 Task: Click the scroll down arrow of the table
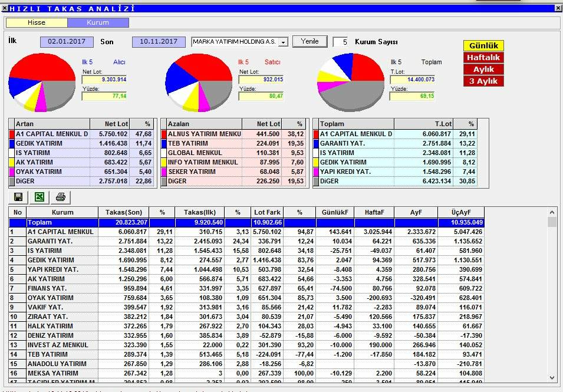(552, 377)
